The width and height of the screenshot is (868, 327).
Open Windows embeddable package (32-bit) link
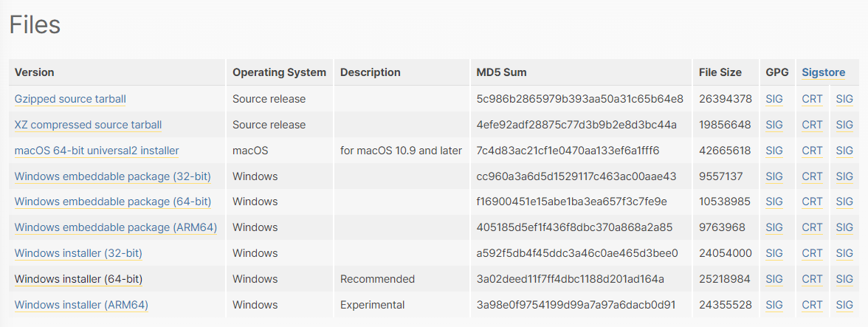click(x=112, y=176)
